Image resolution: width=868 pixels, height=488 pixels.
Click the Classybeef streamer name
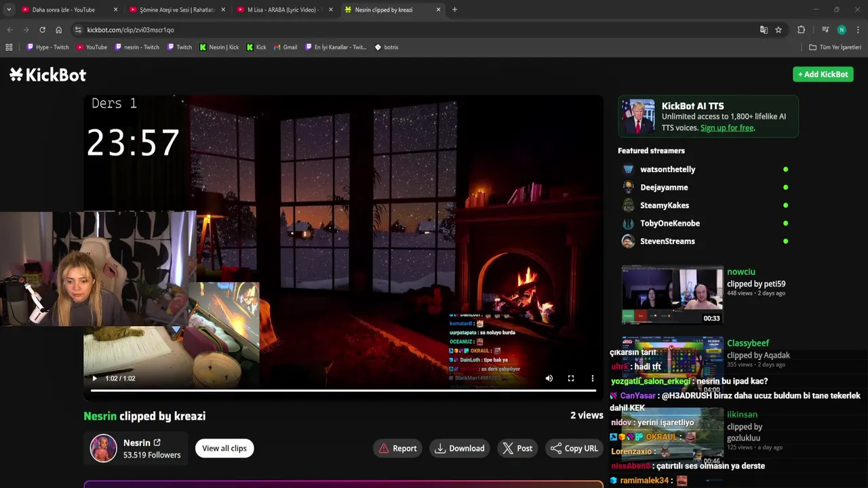[x=748, y=343]
